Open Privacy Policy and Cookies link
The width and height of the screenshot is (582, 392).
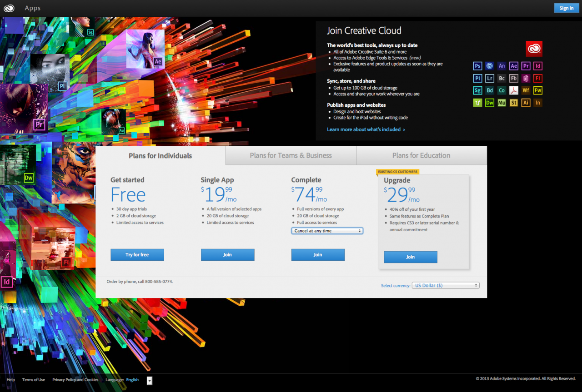pos(75,380)
